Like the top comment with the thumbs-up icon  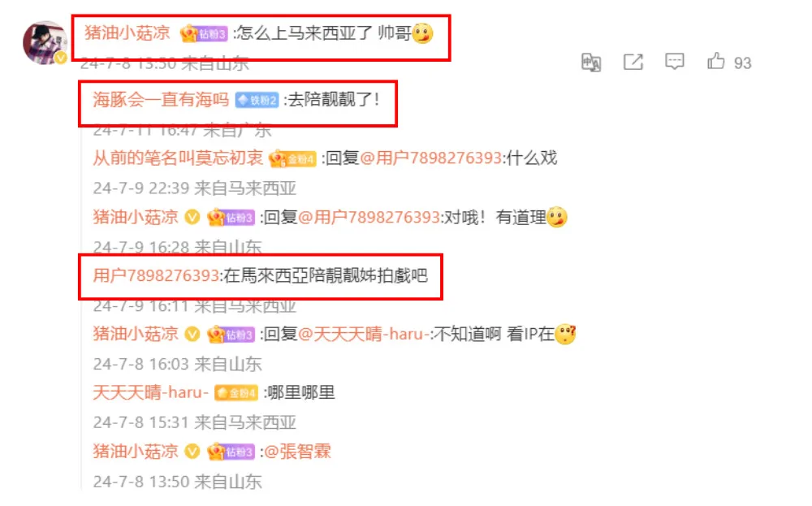(716, 61)
